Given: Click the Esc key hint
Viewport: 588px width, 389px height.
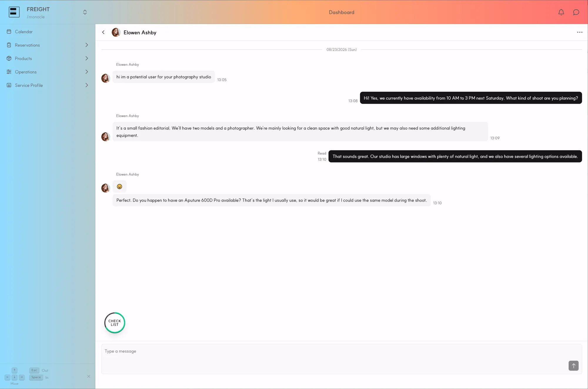Looking at the screenshot, I should pos(34,370).
